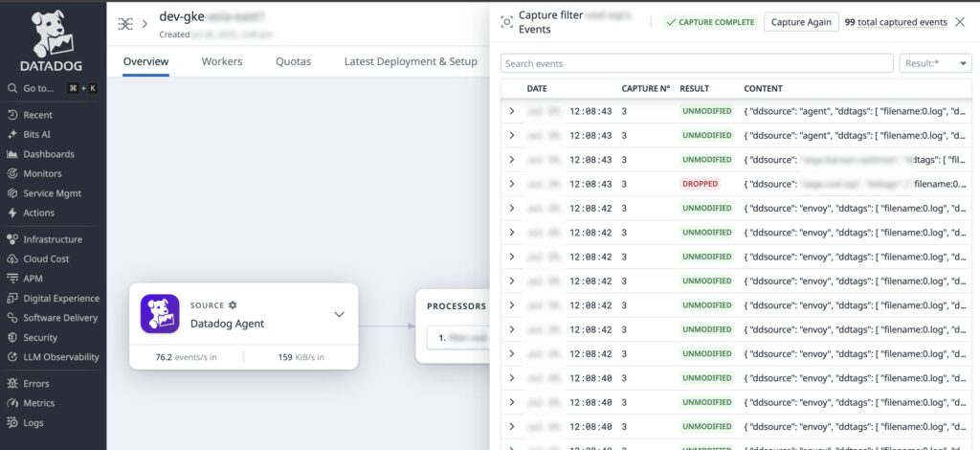
Task: Click the Capture Again button
Action: tap(801, 22)
